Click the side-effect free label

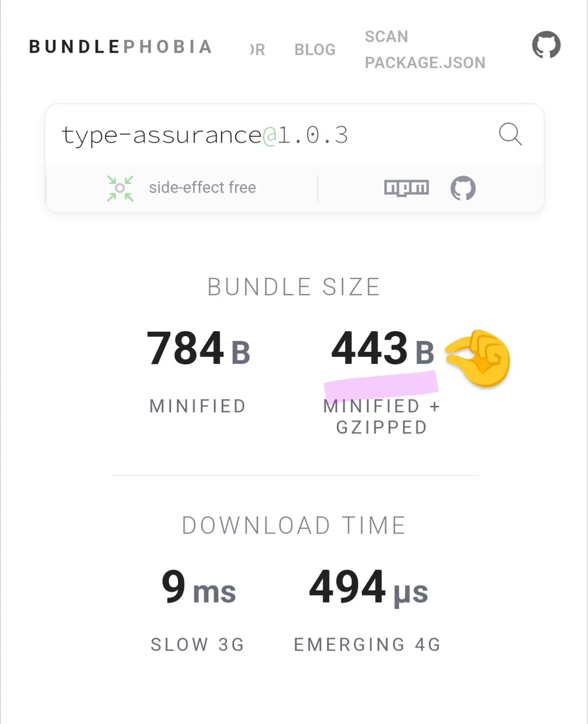click(203, 188)
